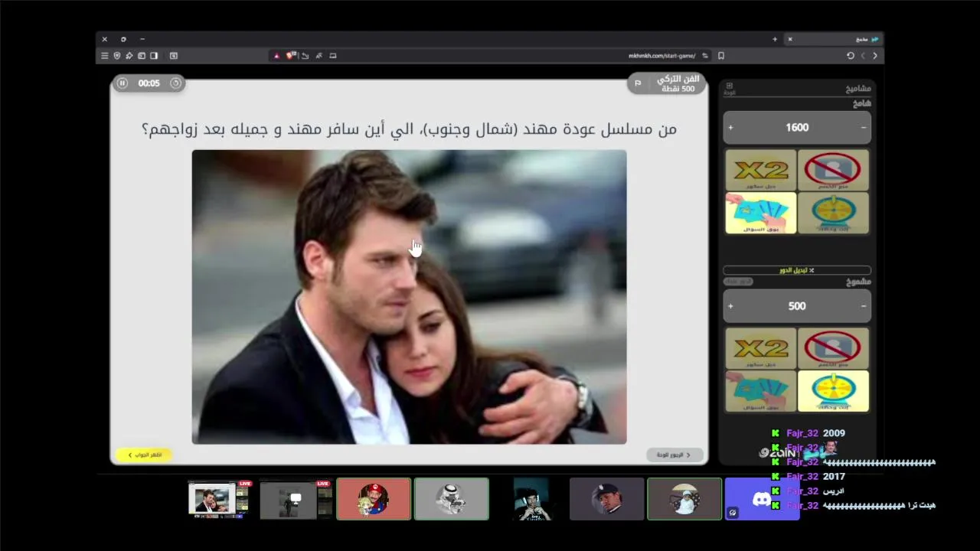This screenshot has height=551, width=980.
Task: Decrease team مشموخ score with minus button
Action: (864, 306)
